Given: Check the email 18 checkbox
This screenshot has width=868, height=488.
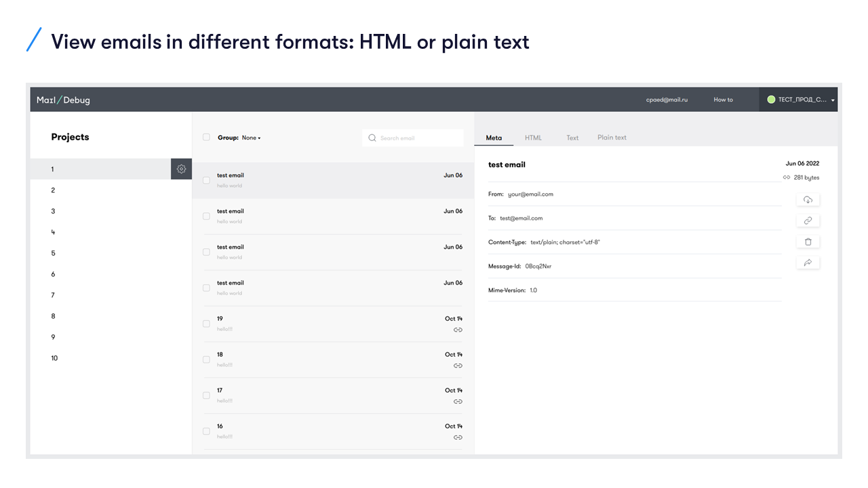Looking at the screenshot, I should point(206,359).
